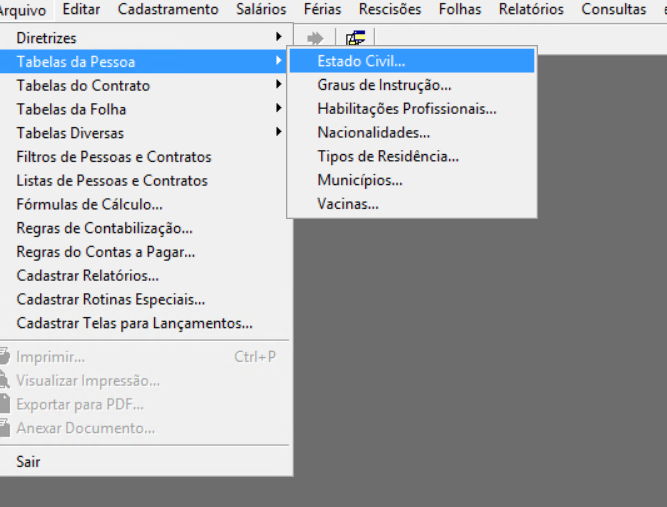667x507 pixels.
Task: Choose Habilitações Profissionais option
Action: [407, 109]
